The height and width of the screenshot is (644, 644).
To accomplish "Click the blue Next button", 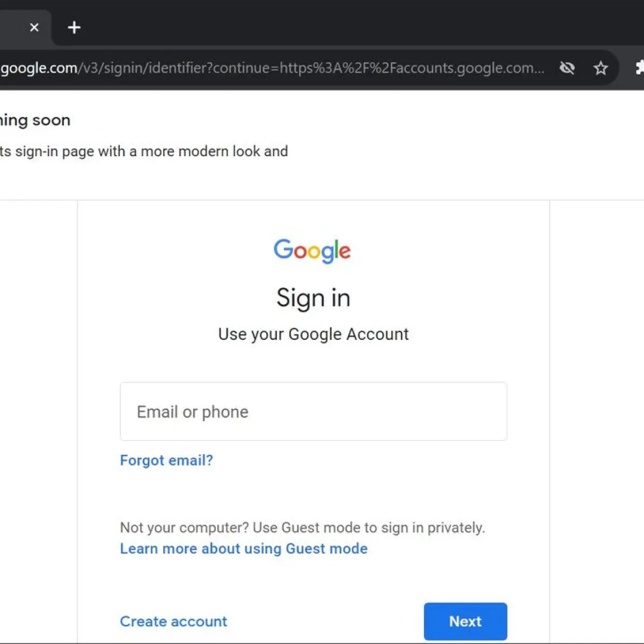I will [x=465, y=621].
